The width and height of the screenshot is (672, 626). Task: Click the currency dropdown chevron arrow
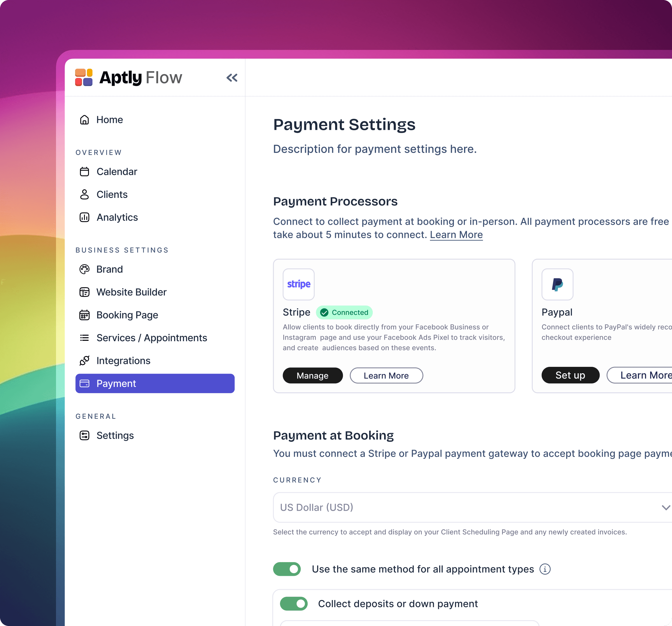[x=666, y=508]
